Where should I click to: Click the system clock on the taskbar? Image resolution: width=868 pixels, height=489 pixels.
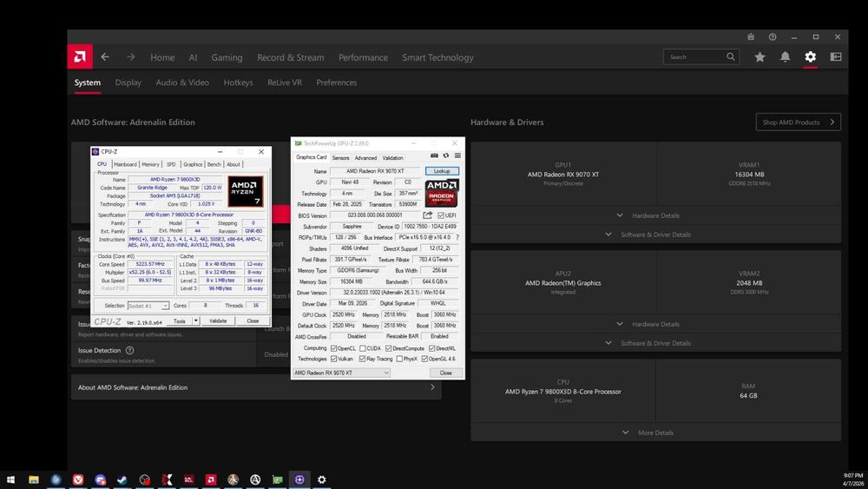(853, 479)
